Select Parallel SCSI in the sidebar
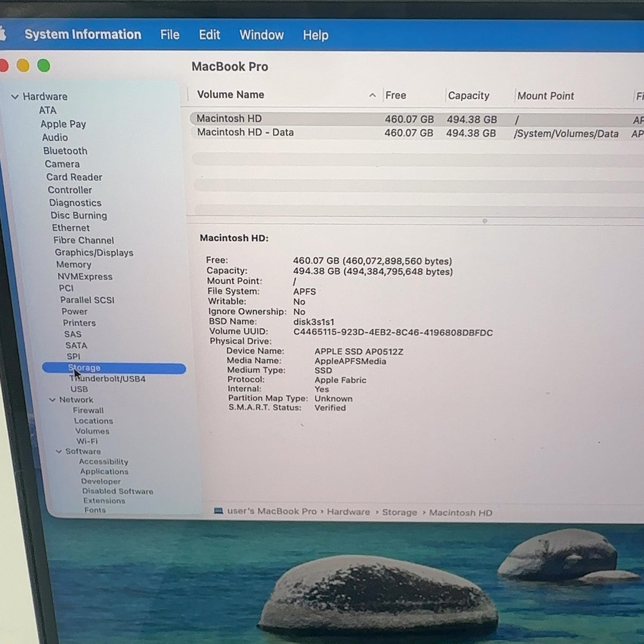Viewport: 644px width, 644px height. coord(87,300)
